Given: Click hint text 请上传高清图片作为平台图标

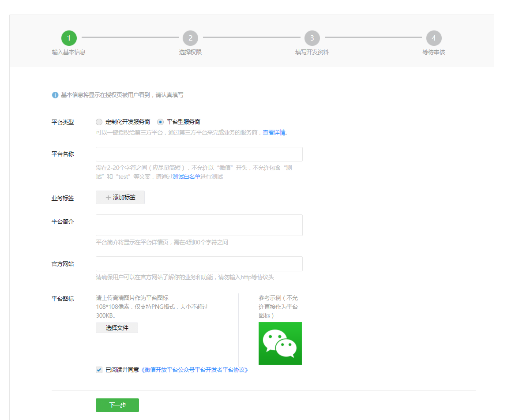Looking at the screenshot, I should click(132, 298).
